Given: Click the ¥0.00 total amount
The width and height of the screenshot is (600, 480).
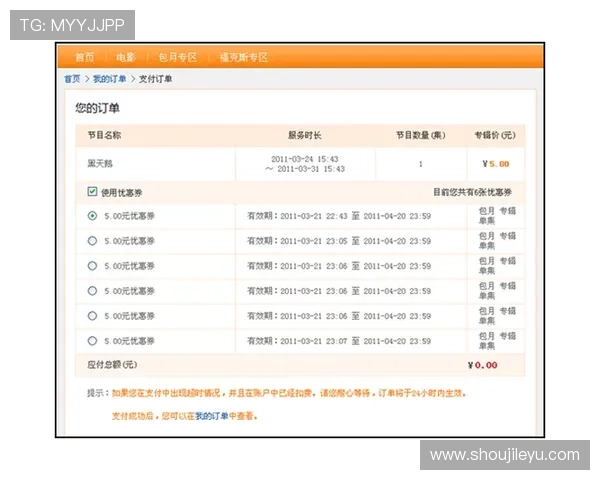Looking at the screenshot, I should pos(483,365).
